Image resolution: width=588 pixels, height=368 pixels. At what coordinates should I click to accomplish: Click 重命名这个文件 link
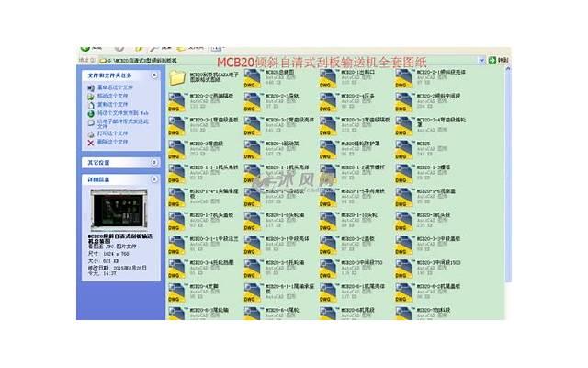click(x=115, y=87)
